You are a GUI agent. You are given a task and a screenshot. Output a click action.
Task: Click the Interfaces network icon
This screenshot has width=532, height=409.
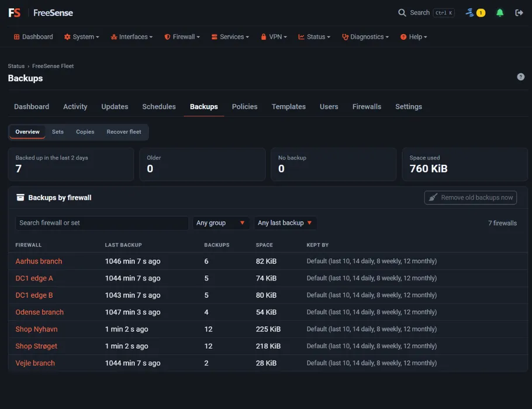[113, 37]
